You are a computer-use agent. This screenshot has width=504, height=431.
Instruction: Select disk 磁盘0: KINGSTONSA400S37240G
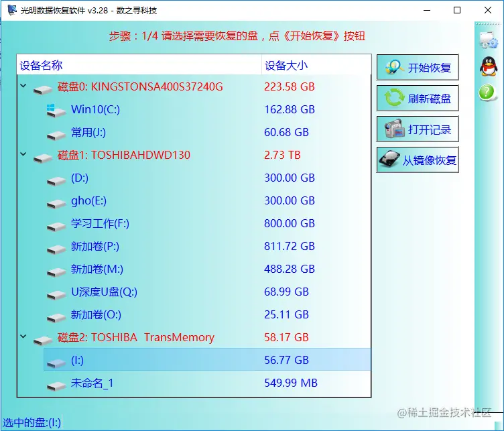point(140,86)
